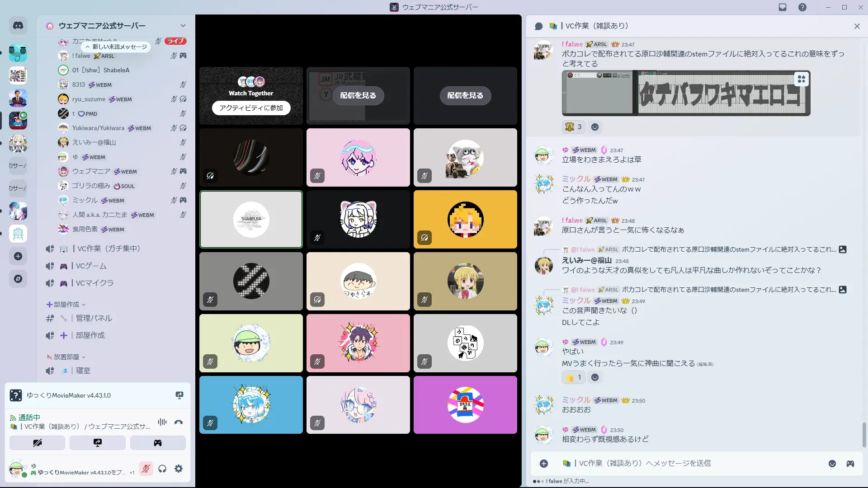Collapse the 部屋作成 category
Image resolution: width=868 pixels, height=488 pixels.
[66, 305]
